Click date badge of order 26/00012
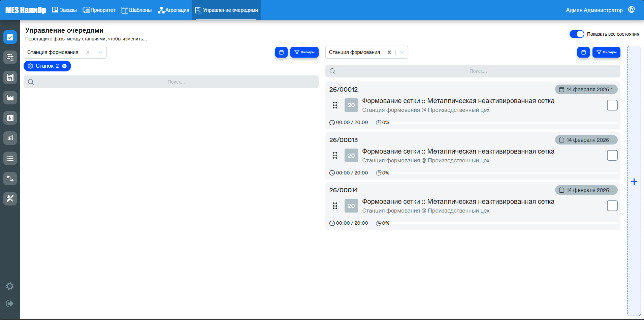The height and width of the screenshot is (320, 644). click(586, 89)
